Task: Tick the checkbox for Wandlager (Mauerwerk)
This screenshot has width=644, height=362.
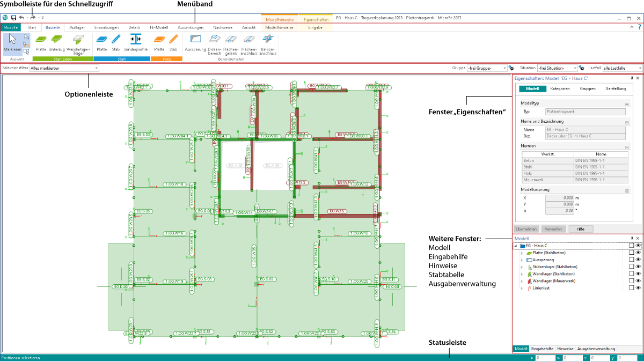Action: tap(631, 280)
